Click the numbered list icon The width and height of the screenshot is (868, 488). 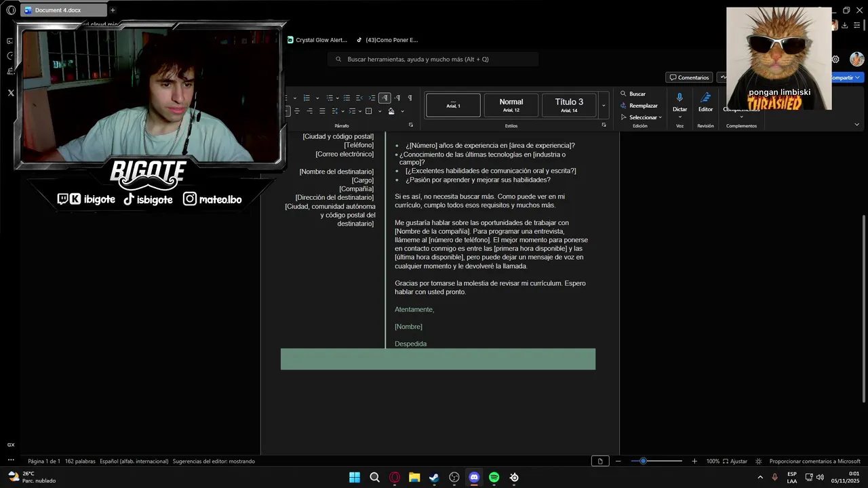click(x=307, y=98)
